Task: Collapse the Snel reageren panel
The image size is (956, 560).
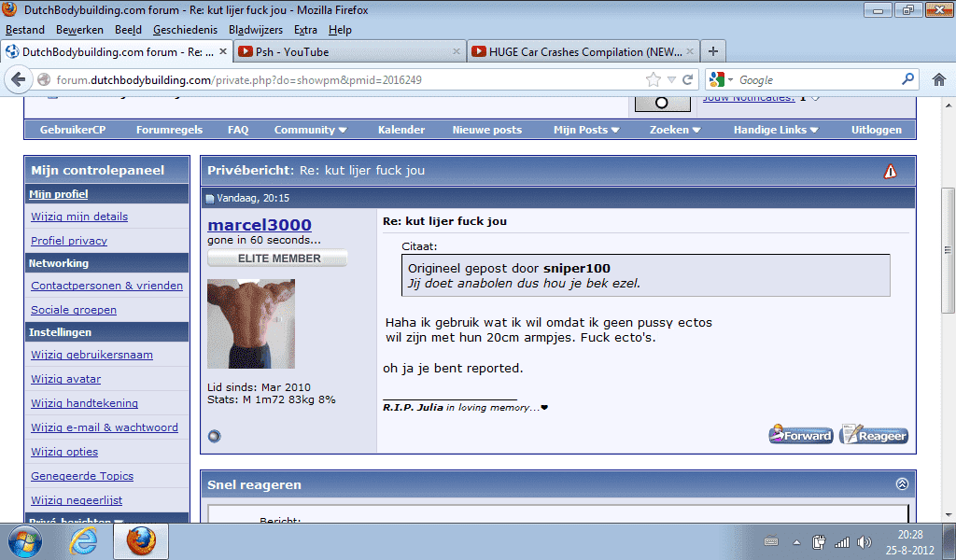Action: 902,484
